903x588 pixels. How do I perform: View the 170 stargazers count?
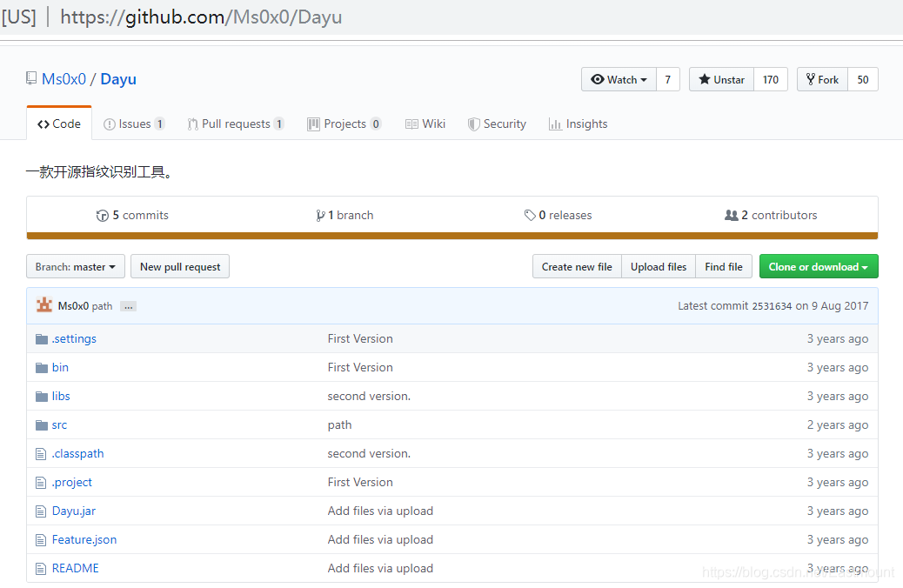771,79
